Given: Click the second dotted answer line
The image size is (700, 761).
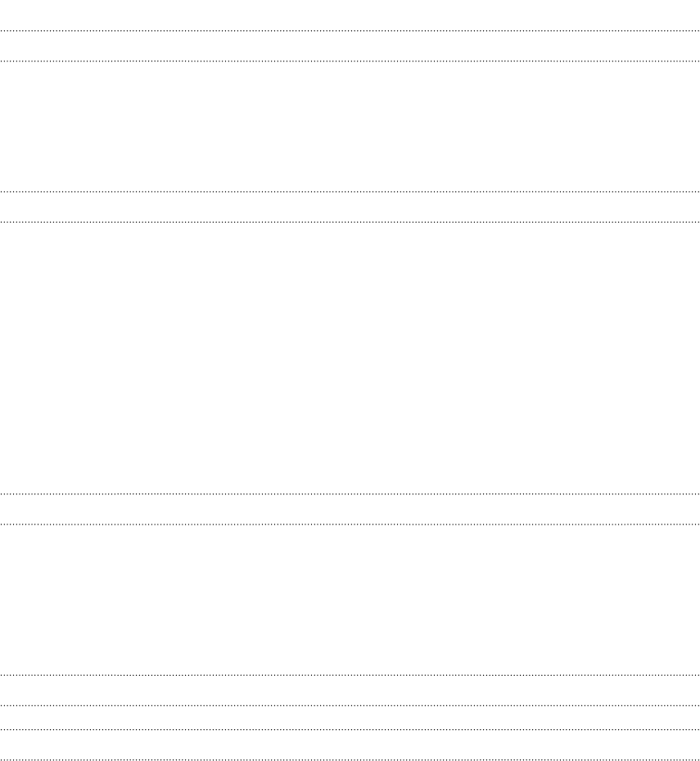Looking at the screenshot, I should [350, 61].
